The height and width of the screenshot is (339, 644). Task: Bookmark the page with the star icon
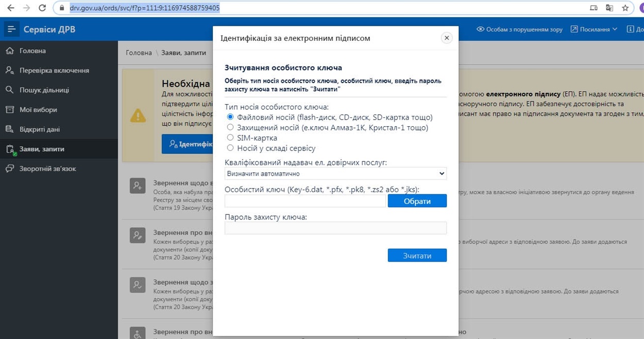[625, 8]
